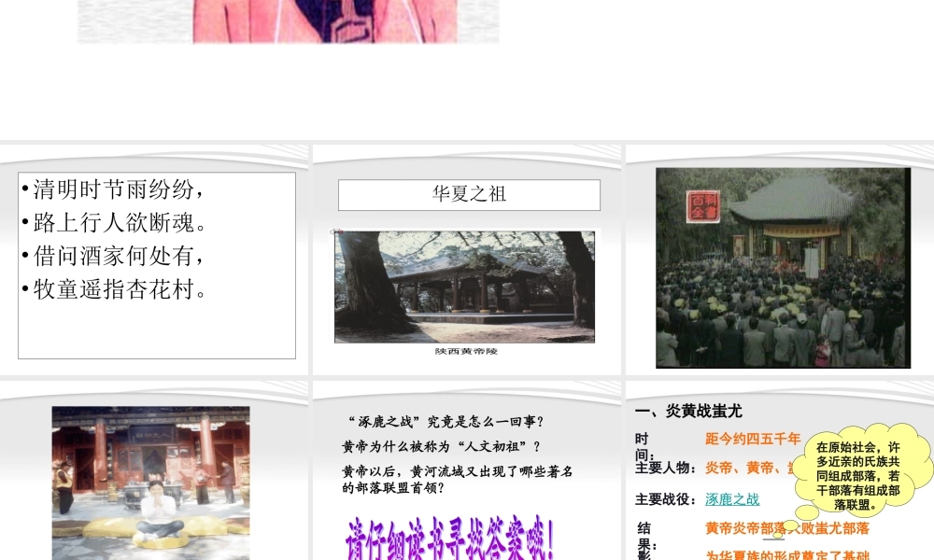
Task: Click the question starting 黄帝以后，黄河流域
Action: click(458, 480)
